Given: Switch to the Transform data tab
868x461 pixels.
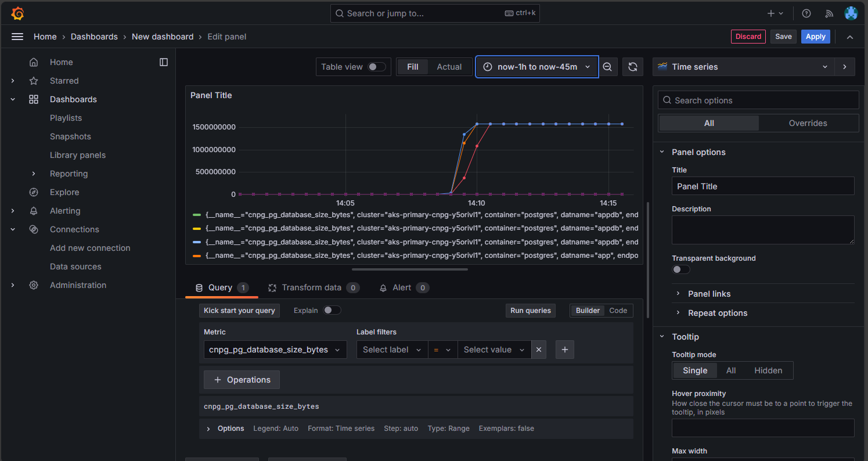Looking at the screenshot, I should click(311, 287).
